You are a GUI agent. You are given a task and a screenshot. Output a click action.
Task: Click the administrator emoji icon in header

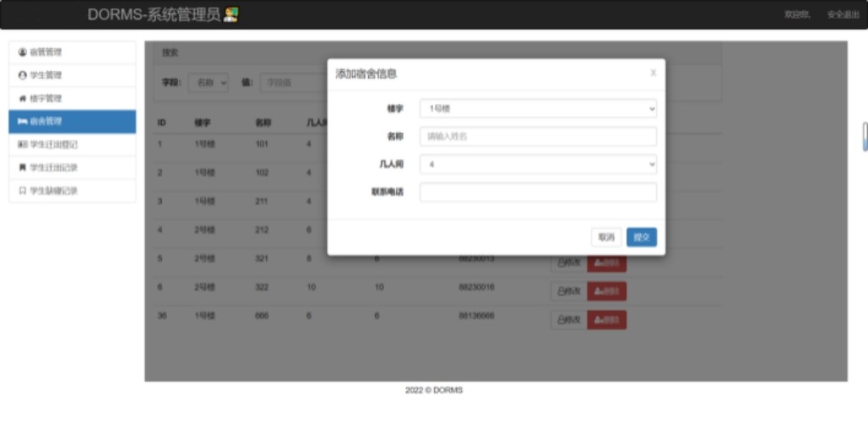pyautogui.click(x=231, y=15)
